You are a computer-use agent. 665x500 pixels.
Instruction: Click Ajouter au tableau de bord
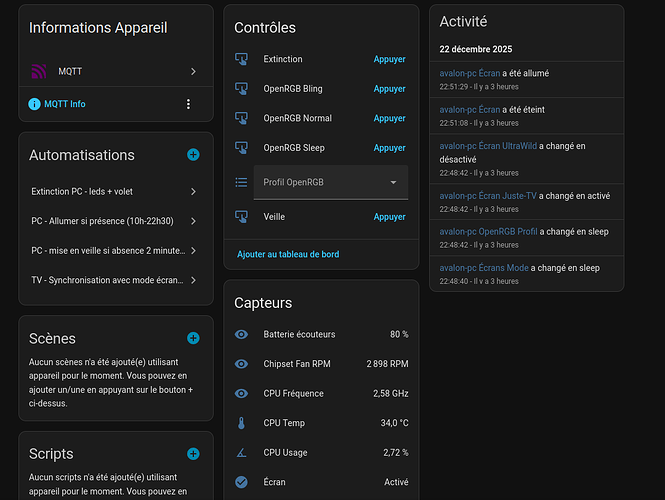coord(288,255)
